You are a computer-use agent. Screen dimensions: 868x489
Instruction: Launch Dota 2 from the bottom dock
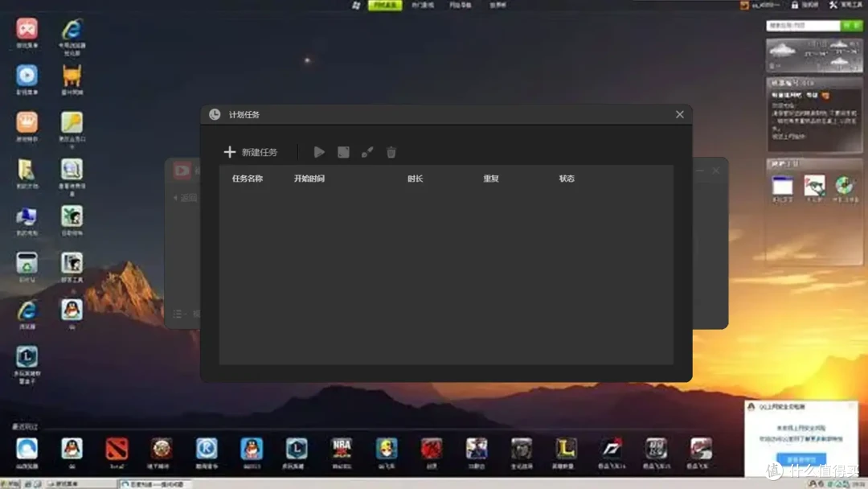coord(117,449)
